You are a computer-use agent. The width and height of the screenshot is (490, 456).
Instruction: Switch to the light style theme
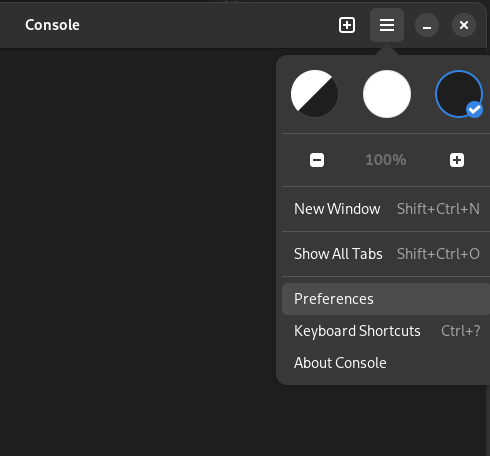click(x=387, y=94)
